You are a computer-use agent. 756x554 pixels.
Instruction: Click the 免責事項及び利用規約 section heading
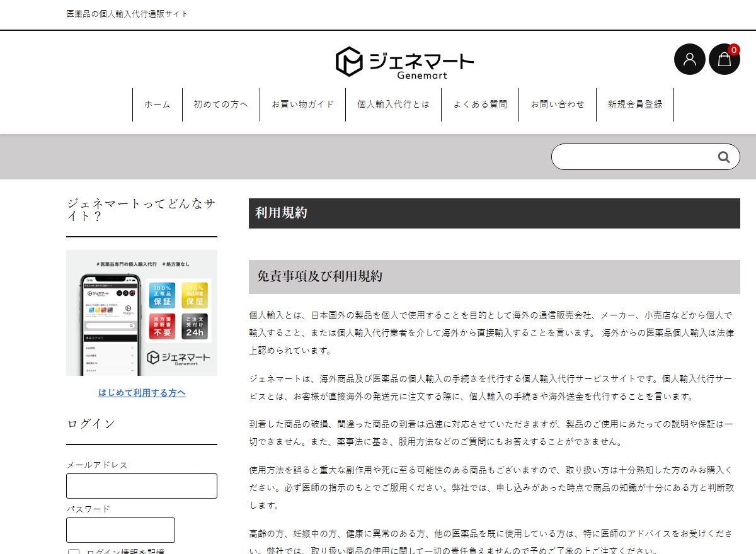pos(319,276)
